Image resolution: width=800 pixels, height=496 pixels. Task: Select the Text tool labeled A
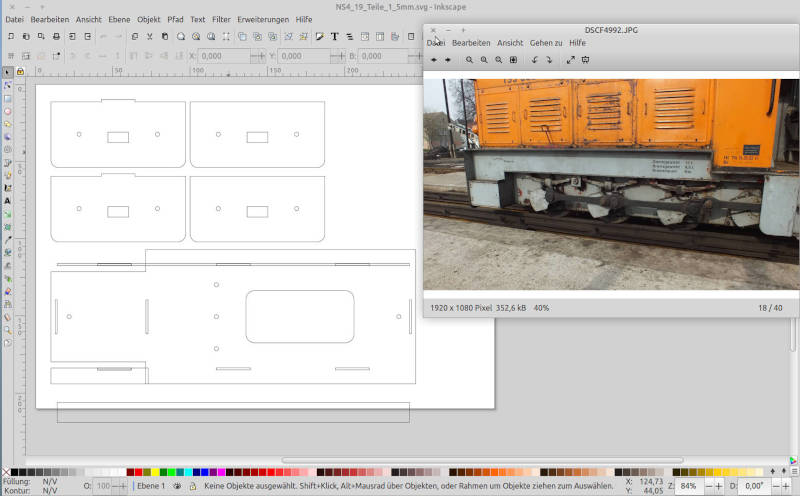[7, 201]
